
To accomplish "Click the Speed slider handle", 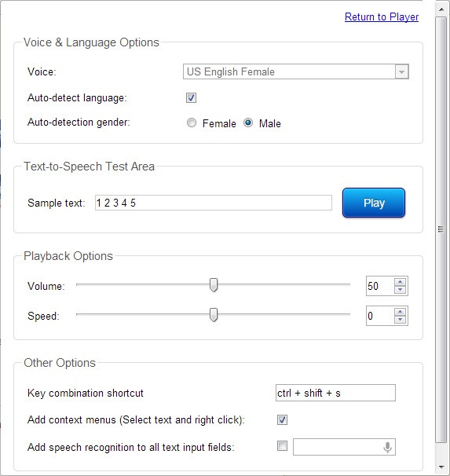I will click(214, 315).
